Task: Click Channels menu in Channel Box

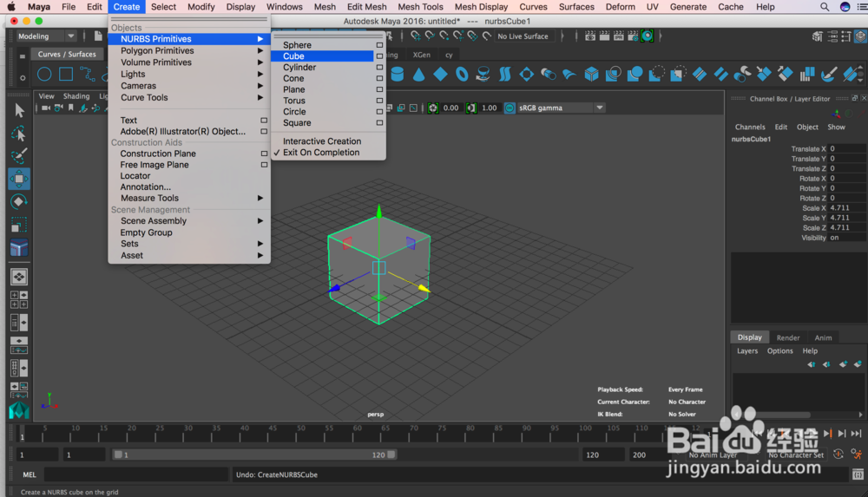Action: [750, 127]
